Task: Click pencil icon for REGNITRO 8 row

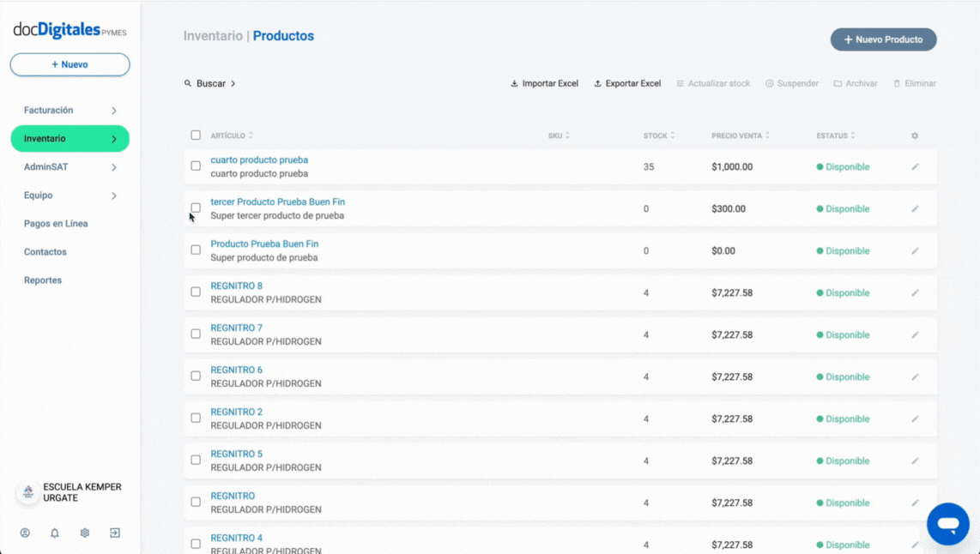Action: coord(915,292)
